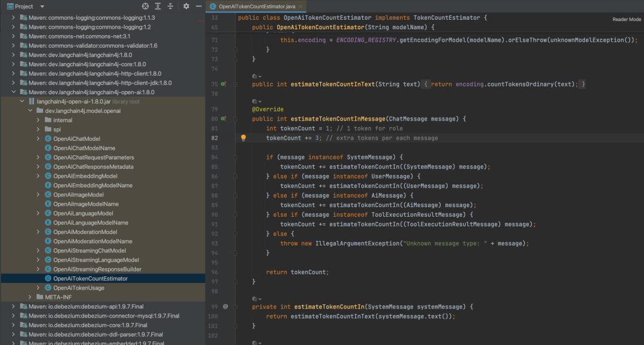This screenshot has height=345, width=644.
Task: Click ENCODING_REGISTRY on line 71
Action: (366, 41)
